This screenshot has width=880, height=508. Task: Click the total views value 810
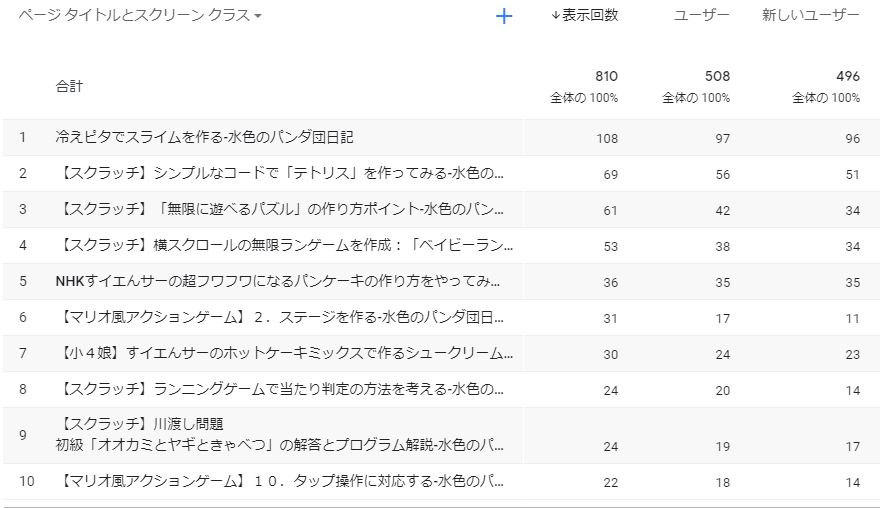606,76
